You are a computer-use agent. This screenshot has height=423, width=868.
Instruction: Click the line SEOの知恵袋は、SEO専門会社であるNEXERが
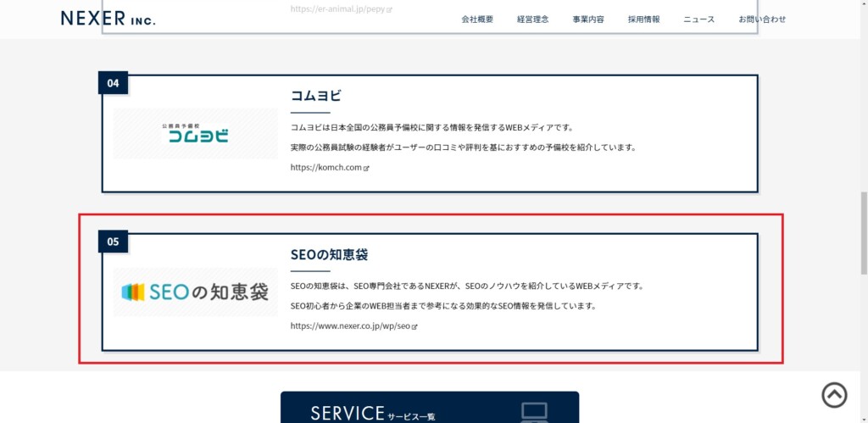coord(468,287)
